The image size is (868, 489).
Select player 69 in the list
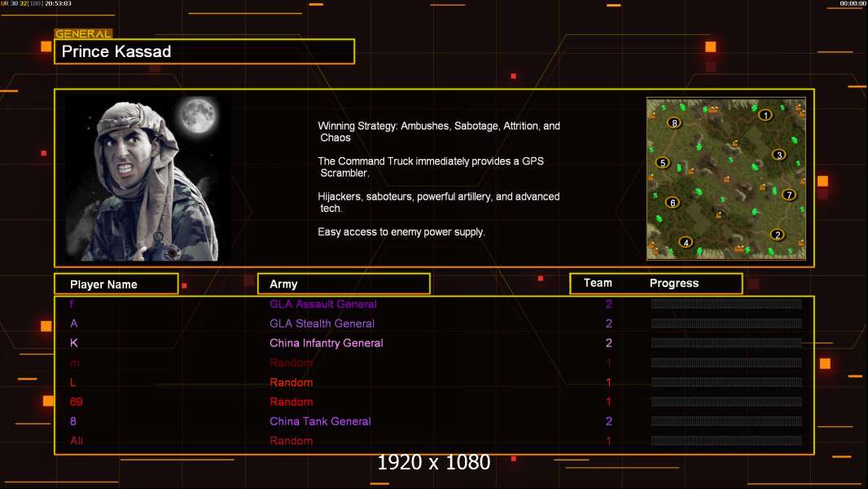77,402
